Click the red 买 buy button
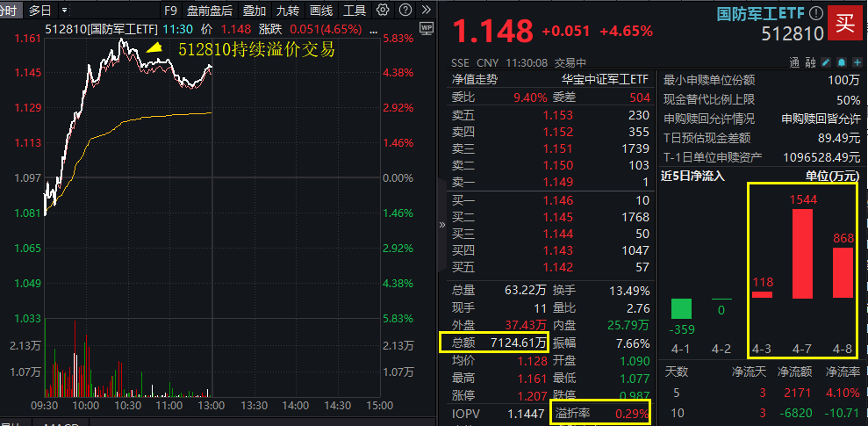Screen dimensions: 868x426 point(845,25)
